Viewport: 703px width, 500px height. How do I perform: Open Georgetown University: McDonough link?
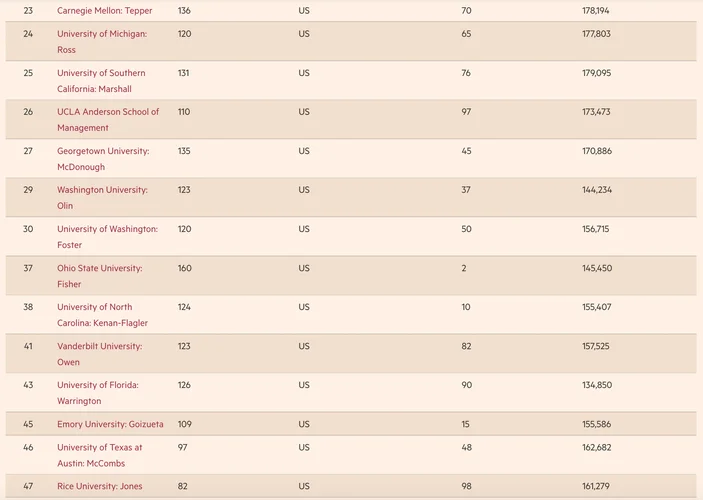[103, 159]
